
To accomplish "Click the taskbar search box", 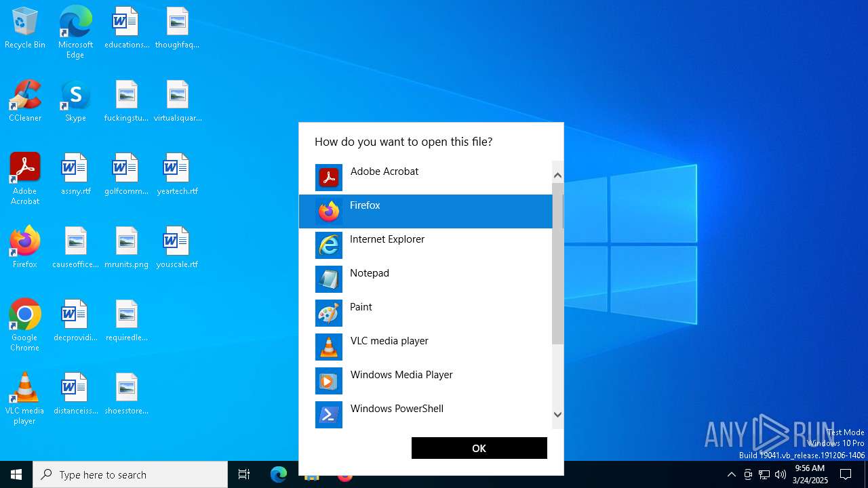I will 130,474.
